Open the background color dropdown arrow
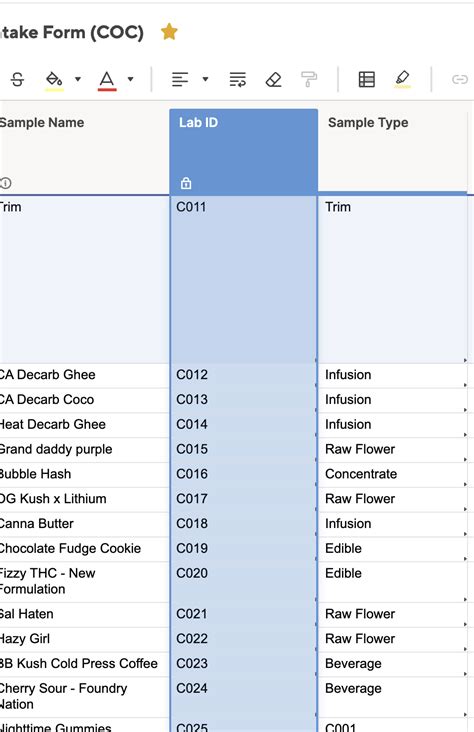This screenshot has width=474, height=732. (78, 79)
